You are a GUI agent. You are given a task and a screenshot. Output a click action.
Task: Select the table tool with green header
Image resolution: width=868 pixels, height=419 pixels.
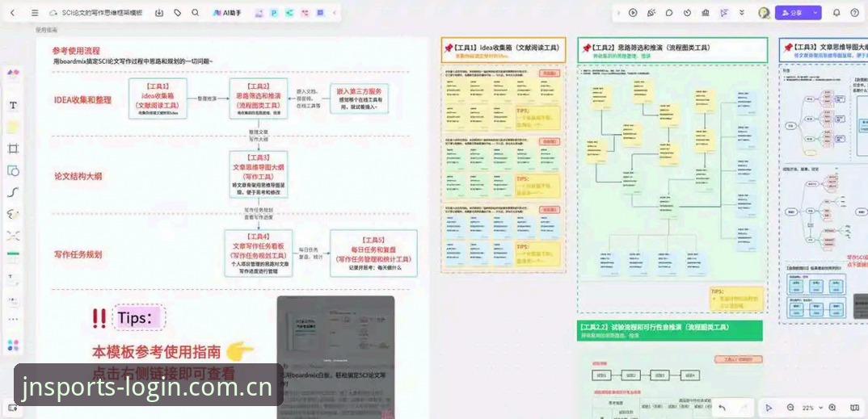click(x=13, y=257)
